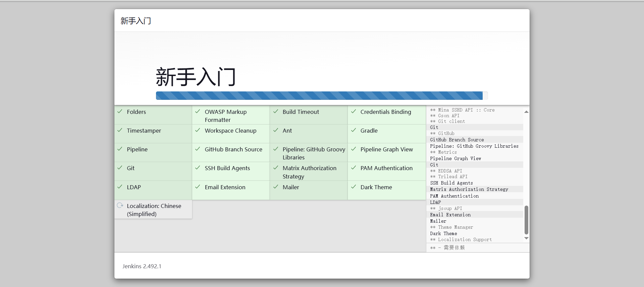
Task: Select the SSH Build Agents grid label
Action: (227, 168)
